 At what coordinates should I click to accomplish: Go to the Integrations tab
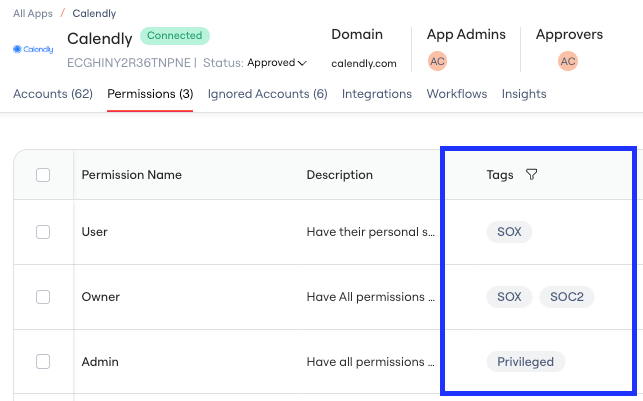pos(377,94)
